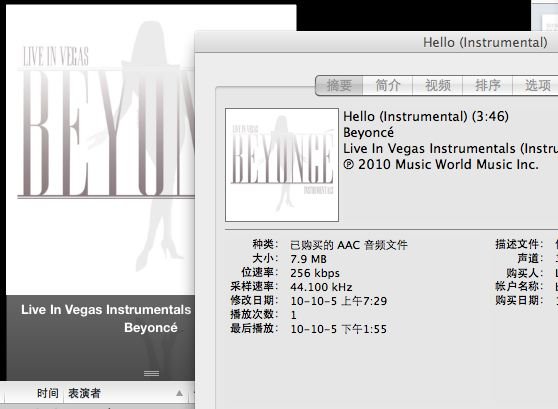
Task: Click the 最后播放 label
Action: tap(254, 328)
